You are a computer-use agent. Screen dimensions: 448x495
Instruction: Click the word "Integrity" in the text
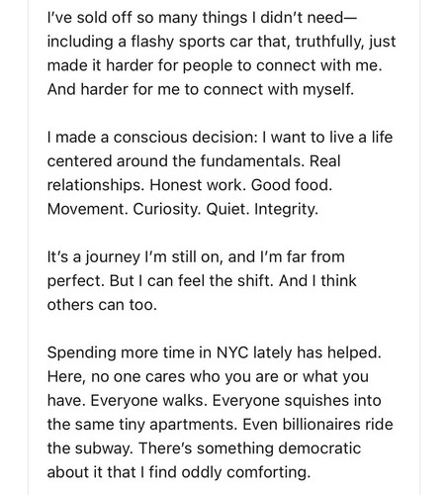point(286,209)
